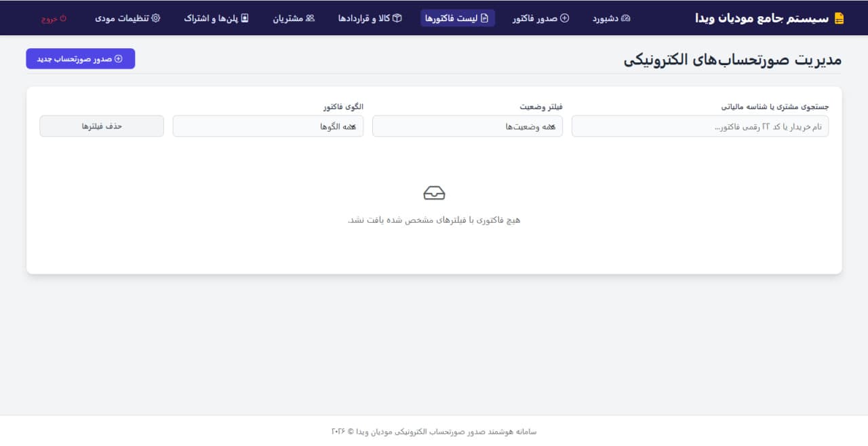
Task: Click the empty inbox tray icon
Action: coord(434,193)
